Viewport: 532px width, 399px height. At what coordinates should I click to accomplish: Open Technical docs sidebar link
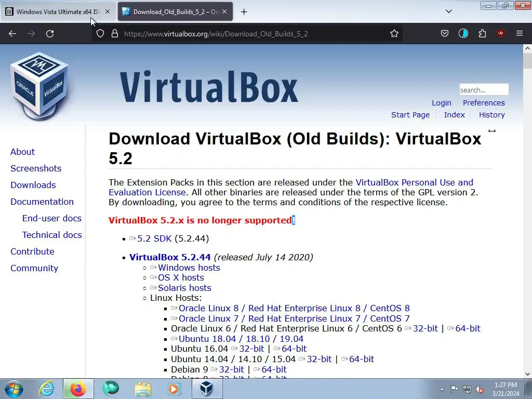click(52, 235)
